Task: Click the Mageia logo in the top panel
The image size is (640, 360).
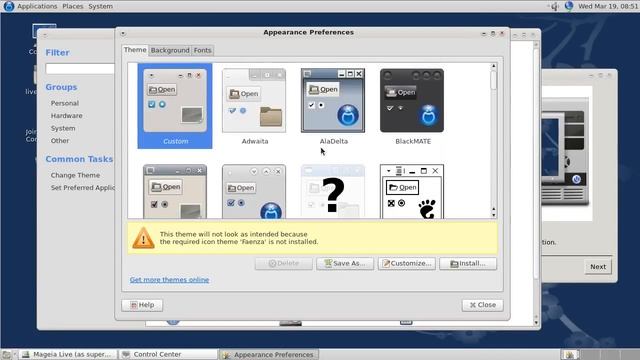Action: (x=9, y=6)
